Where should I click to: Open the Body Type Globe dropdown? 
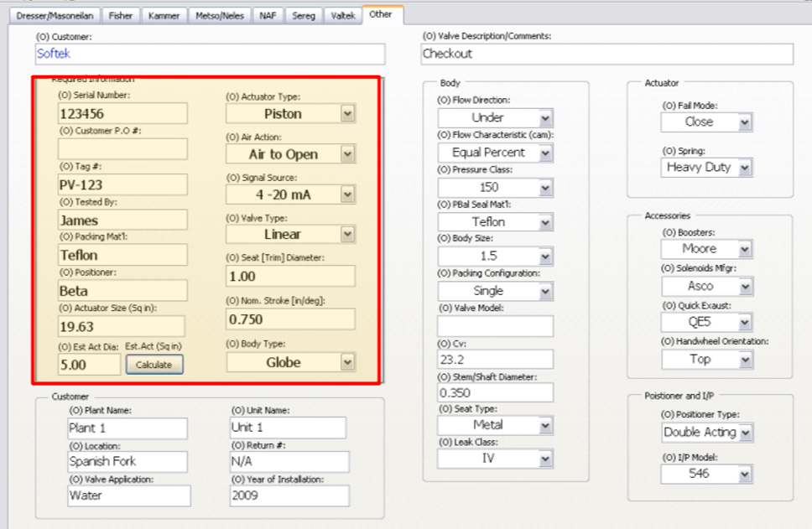click(x=347, y=362)
